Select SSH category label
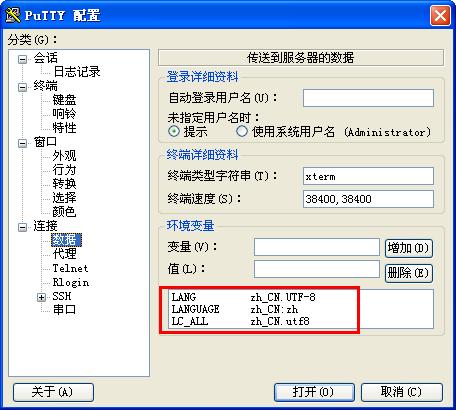This screenshot has width=456, height=410. (x=62, y=296)
